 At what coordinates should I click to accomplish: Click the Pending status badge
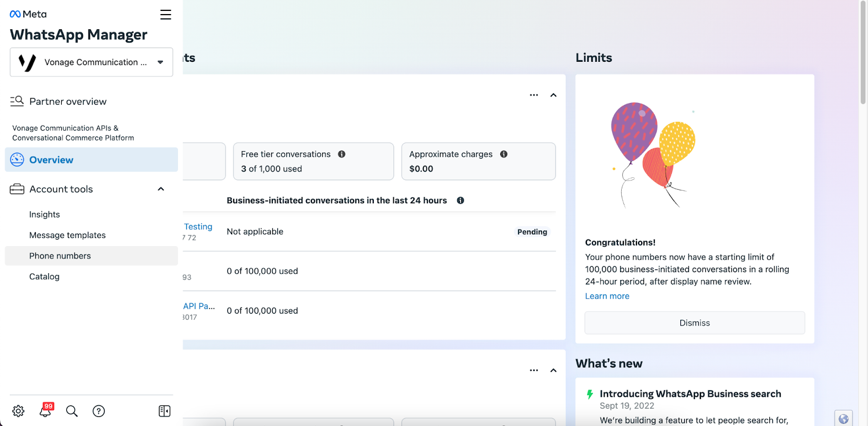pyautogui.click(x=532, y=231)
